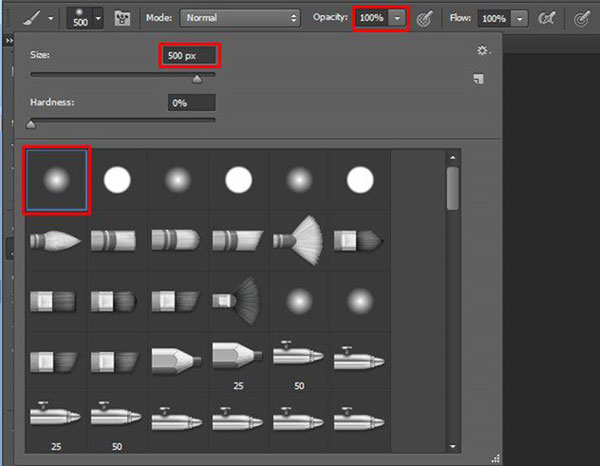Click the Flow 100% value field
600x466 pixels.
pos(494,18)
